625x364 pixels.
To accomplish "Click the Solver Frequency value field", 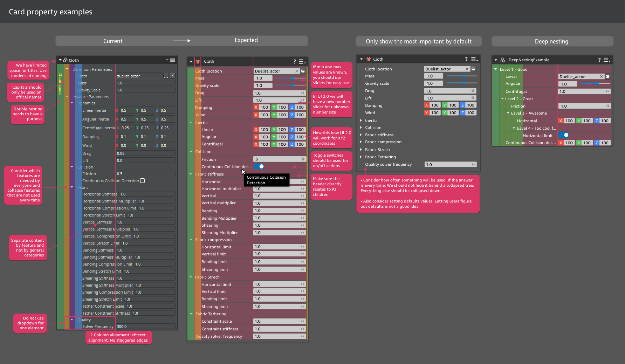I will coord(145,326).
